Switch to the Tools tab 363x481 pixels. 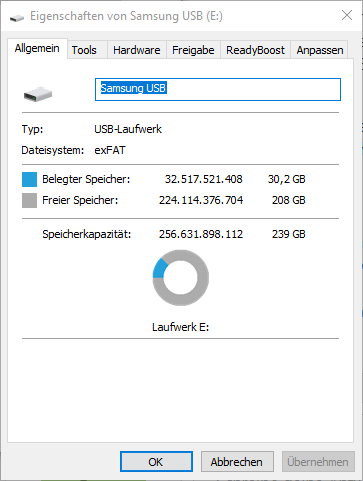pos(84,50)
